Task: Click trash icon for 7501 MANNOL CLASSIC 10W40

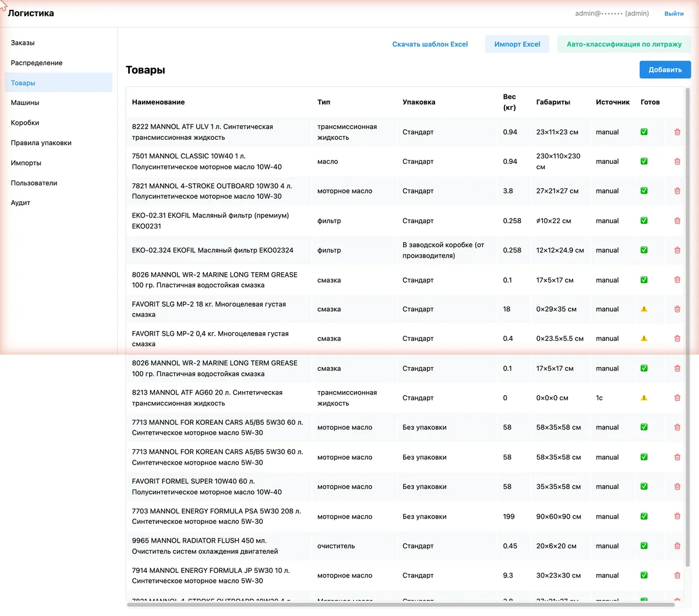Action: 677,161
